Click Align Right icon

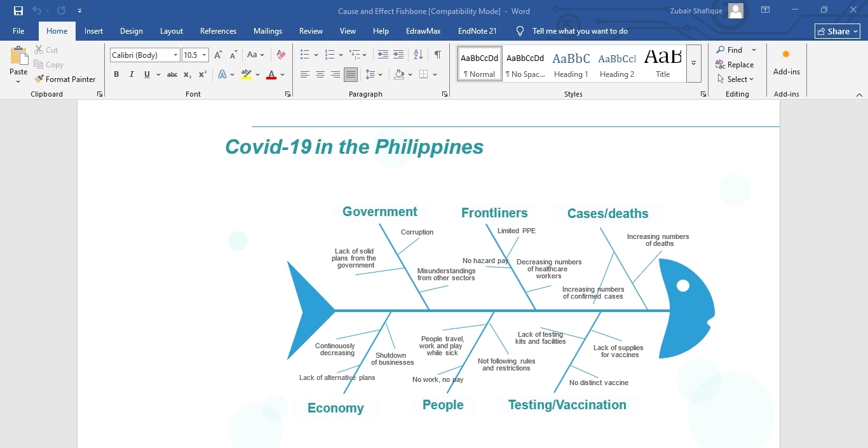pyautogui.click(x=336, y=74)
